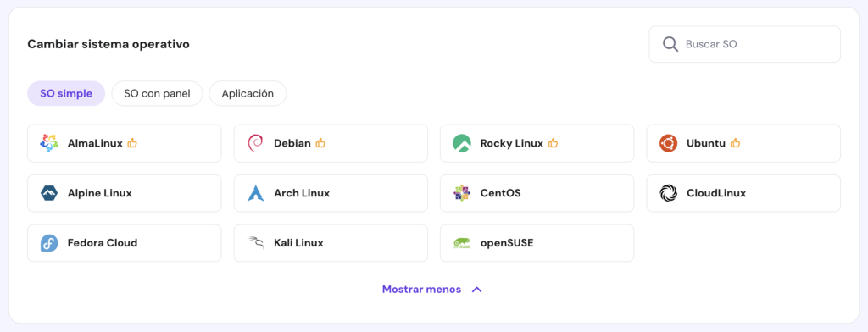Select the Kali Linux card
This screenshot has width=868, height=332.
pos(331,243)
